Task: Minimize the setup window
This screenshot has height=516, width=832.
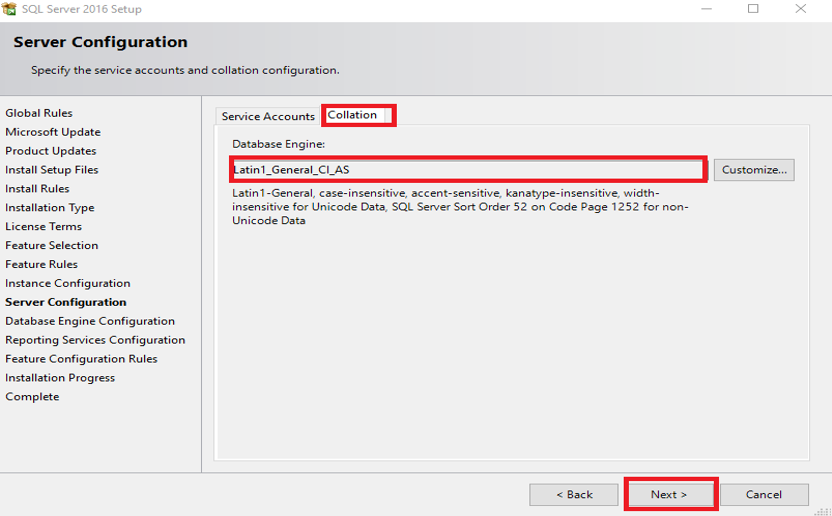Action: point(706,9)
